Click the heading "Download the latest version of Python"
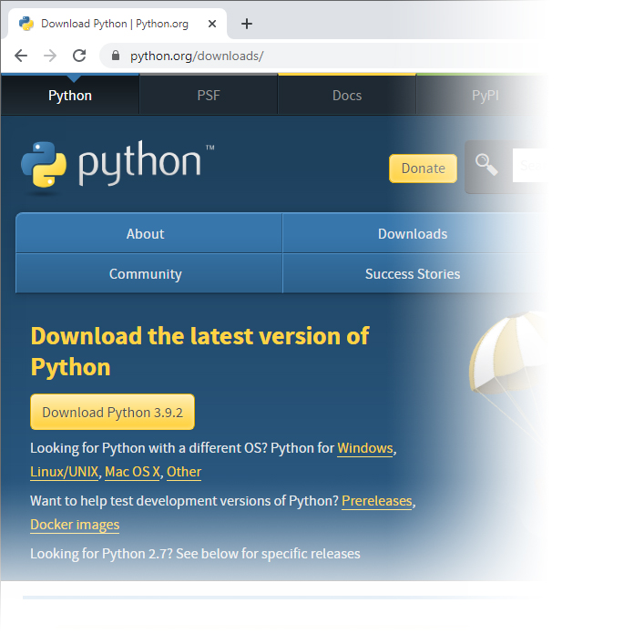 point(200,352)
